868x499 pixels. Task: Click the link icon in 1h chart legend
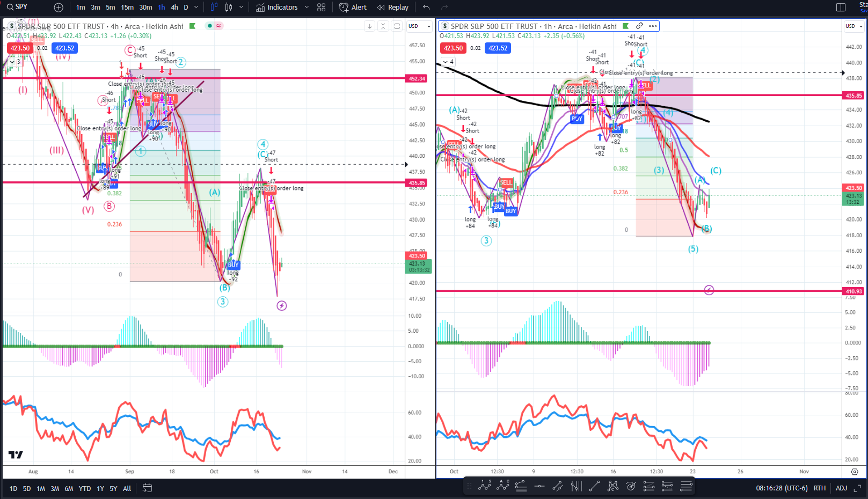639,26
